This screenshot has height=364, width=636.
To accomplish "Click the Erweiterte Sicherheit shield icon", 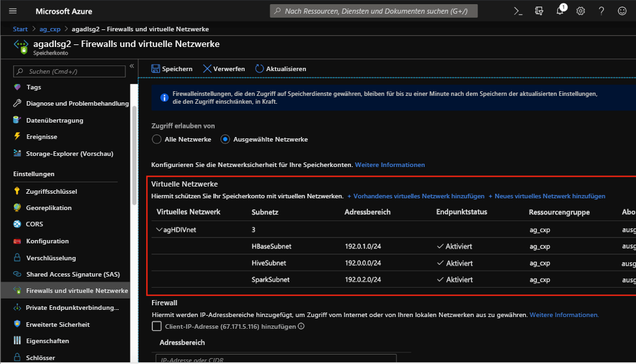I will click(17, 324).
